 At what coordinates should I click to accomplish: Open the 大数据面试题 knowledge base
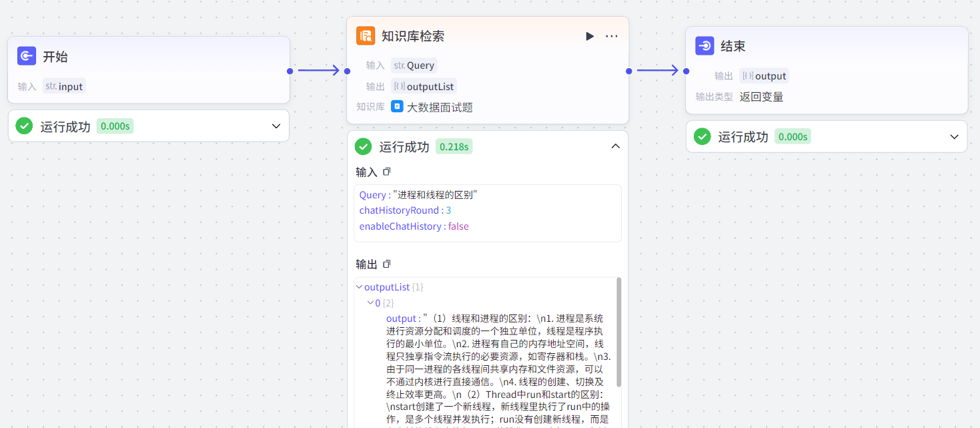tap(440, 107)
